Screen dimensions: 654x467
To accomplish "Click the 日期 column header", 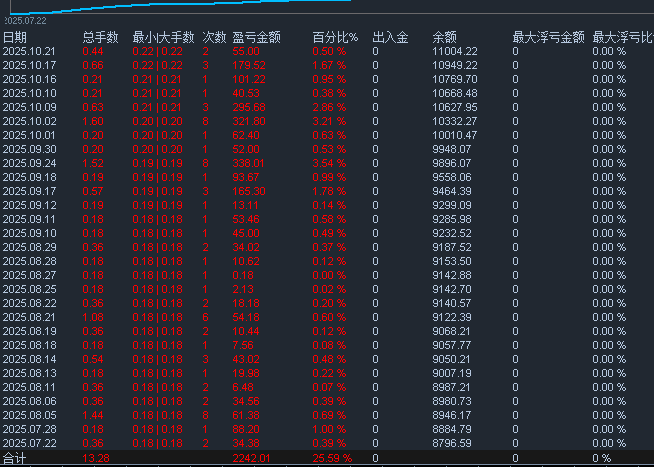I will point(15,37).
